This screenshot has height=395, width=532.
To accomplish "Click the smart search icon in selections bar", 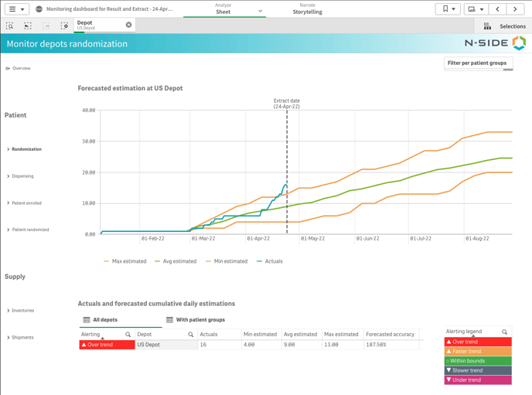I will (10, 26).
